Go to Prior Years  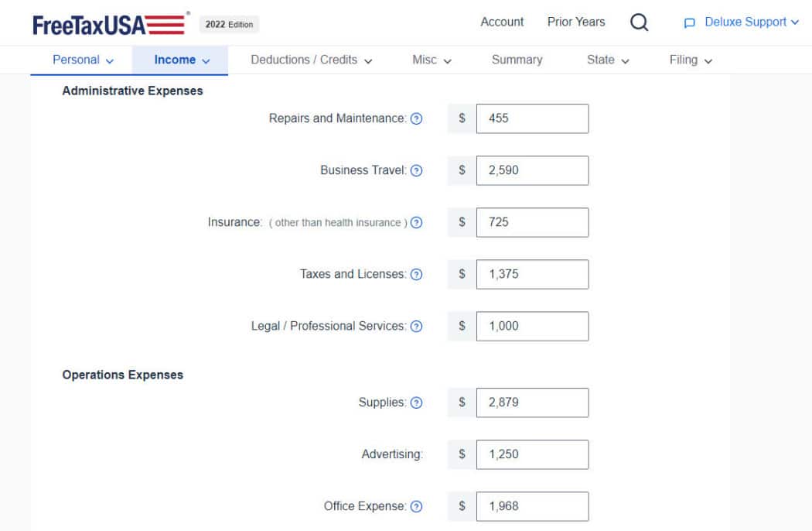click(576, 22)
